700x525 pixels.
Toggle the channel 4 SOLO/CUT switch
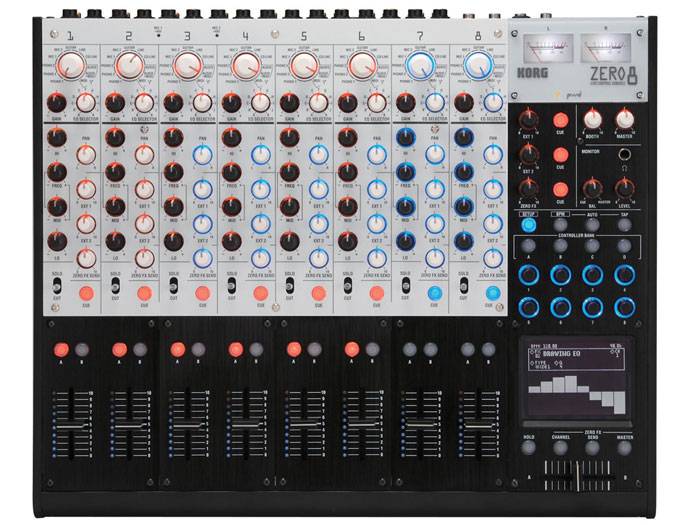coord(230,285)
